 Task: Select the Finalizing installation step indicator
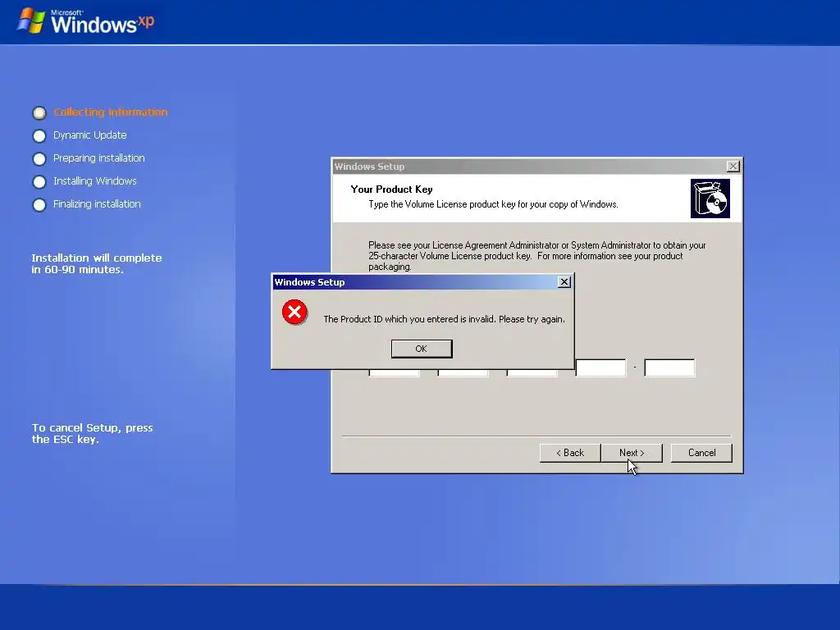(39, 204)
